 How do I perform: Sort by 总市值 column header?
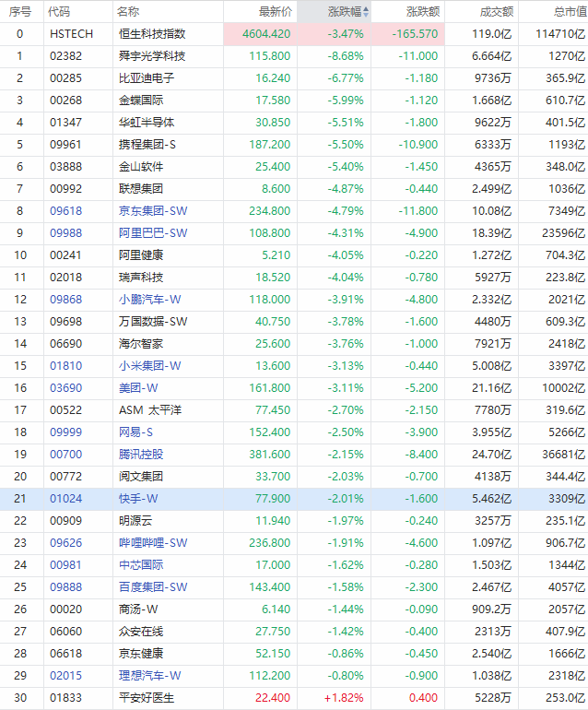570,12
